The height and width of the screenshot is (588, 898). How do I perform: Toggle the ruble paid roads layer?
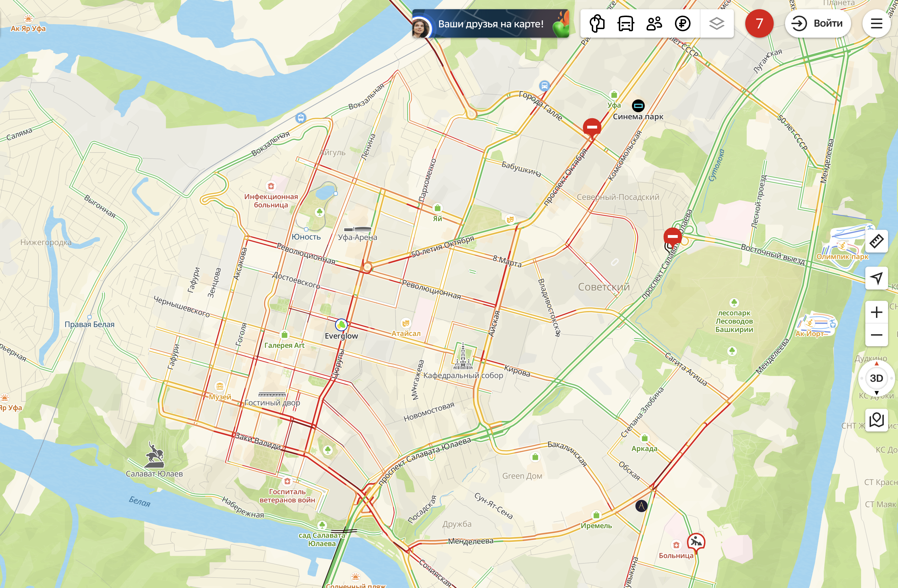(x=682, y=24)
